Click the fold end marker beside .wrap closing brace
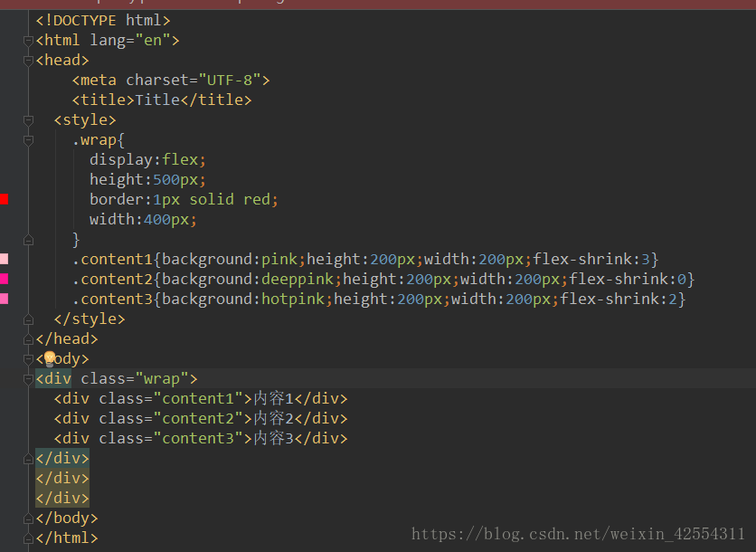Viewport: 756px width, 552px height. coord(28,240)
